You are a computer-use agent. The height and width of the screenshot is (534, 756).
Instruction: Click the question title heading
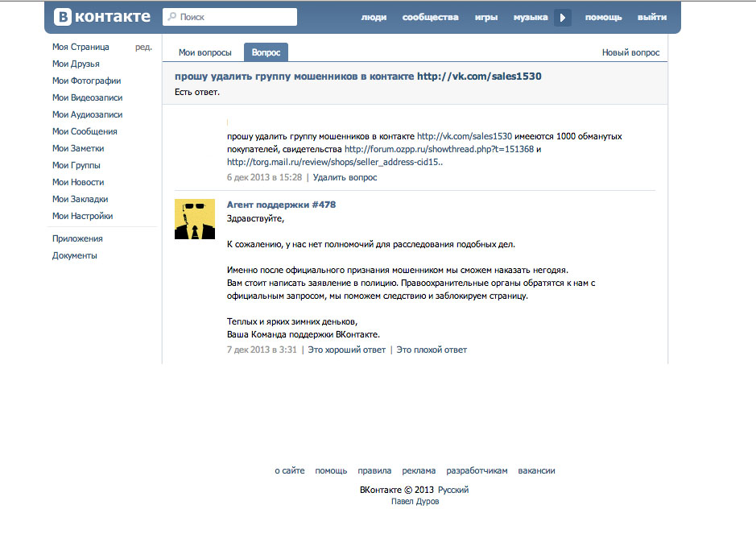click(357, 77)
